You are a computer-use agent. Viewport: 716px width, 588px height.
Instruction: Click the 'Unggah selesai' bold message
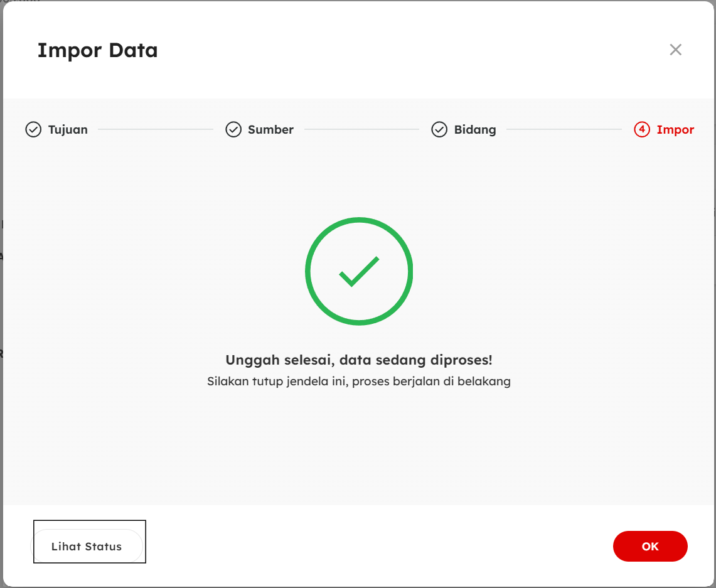(x=358, y=360)
